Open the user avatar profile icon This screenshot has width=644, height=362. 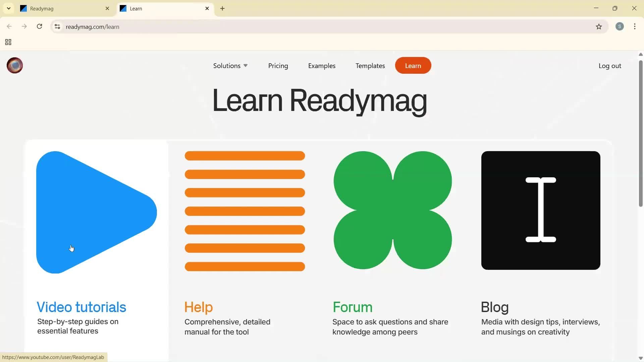15,65
